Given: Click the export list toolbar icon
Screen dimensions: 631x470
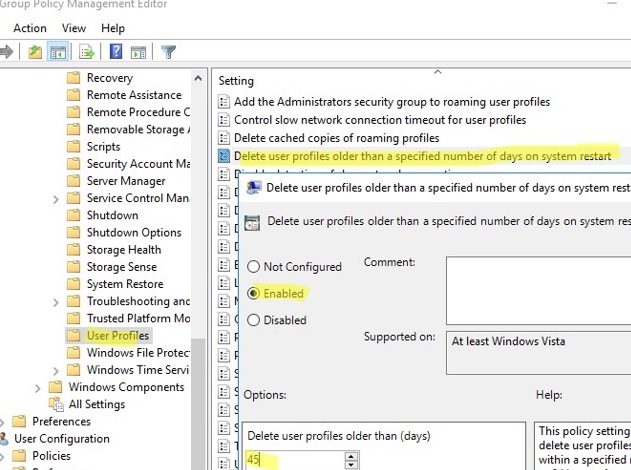Looking at the screenshot, I should 87,52.
